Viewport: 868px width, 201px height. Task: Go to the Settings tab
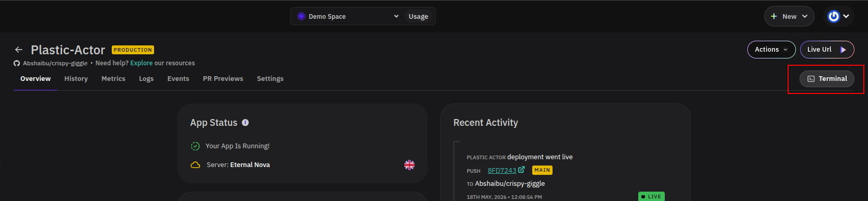pyautogui.click(x=270, y=79)
